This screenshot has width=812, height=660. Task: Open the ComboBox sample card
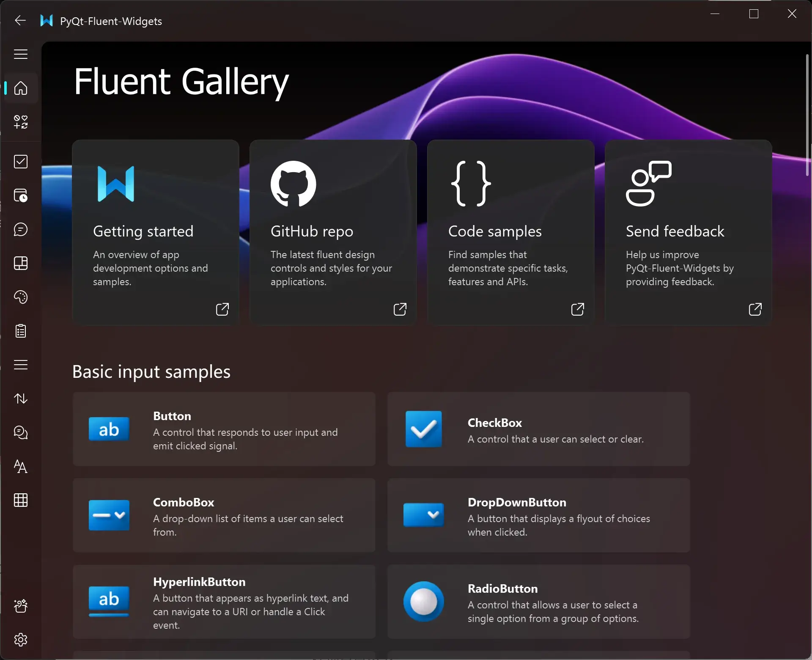(x=224, y=515)
